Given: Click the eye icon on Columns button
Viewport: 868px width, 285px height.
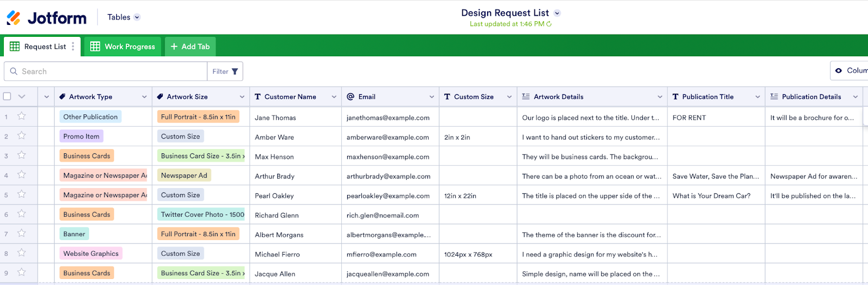Looking at the screenshot, I should (839, 71).
